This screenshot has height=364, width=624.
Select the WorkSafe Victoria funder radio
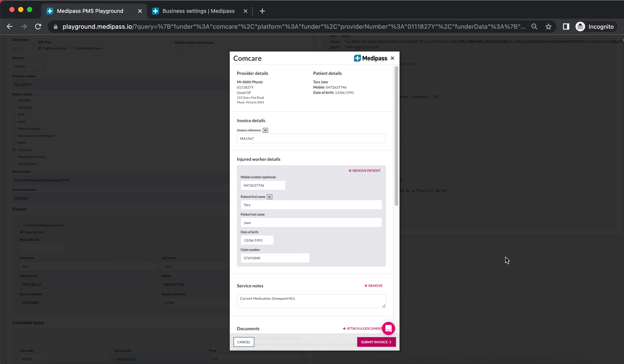click(x=14, y=157)
